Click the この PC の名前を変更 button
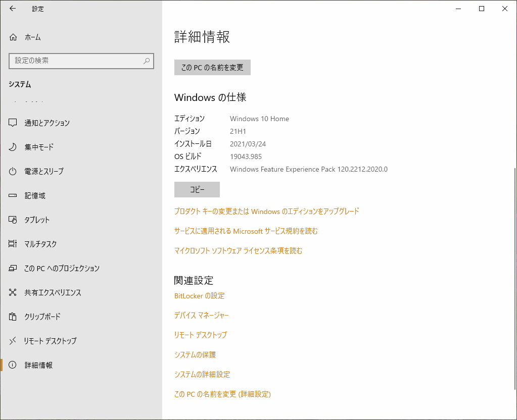Screen dimensions: 517x420 (212, 67)
